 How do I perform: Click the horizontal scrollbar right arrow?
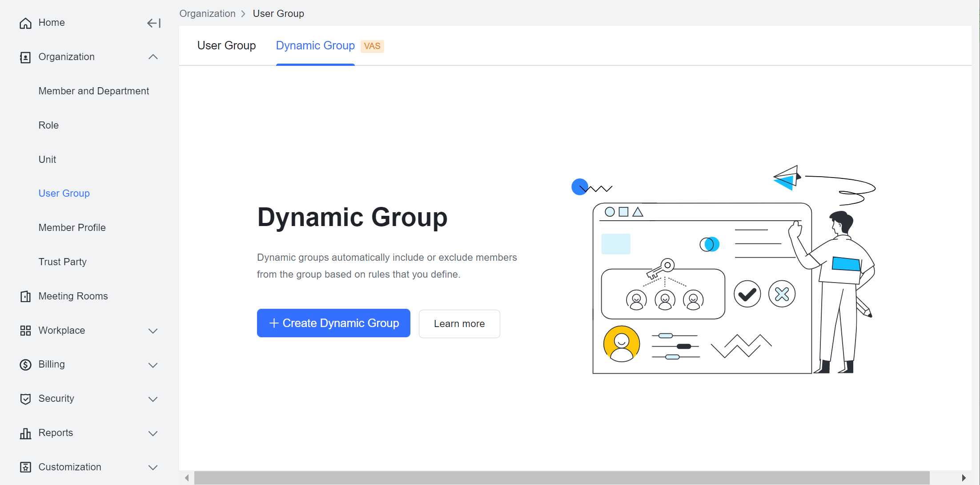[964, 478]
